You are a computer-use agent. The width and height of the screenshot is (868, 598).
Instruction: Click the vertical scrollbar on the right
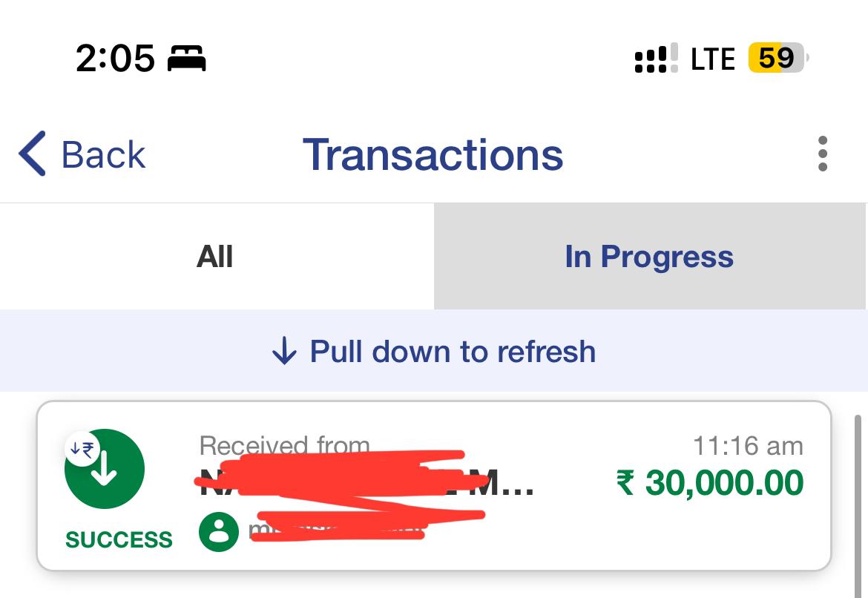point(858,505)
